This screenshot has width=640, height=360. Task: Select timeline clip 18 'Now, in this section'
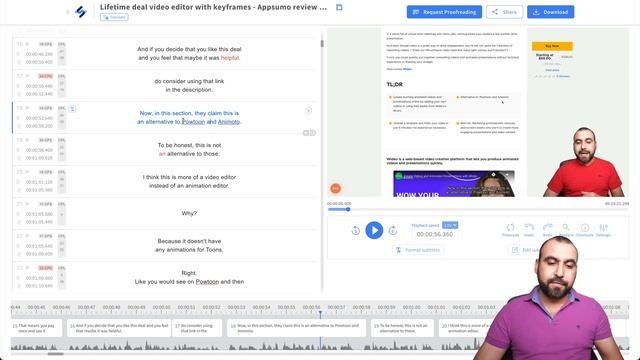coord(296,328)
